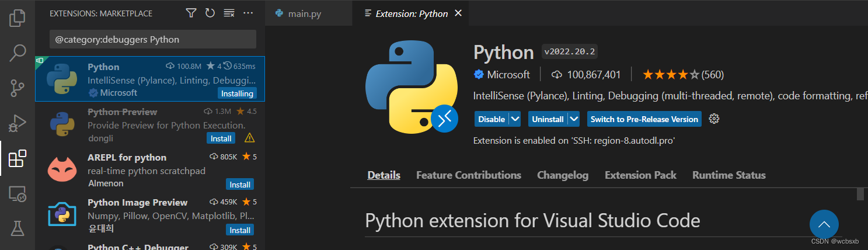This screenshot has width=868, height=250.
Task: Clear extensions search results icon
Action: [229, 13]
